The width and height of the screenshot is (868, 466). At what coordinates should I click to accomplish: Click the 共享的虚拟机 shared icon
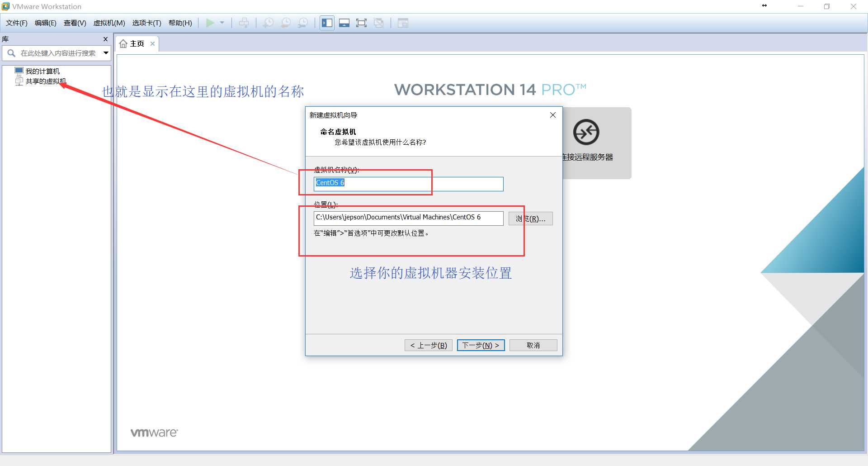click(x=19, y=81)
